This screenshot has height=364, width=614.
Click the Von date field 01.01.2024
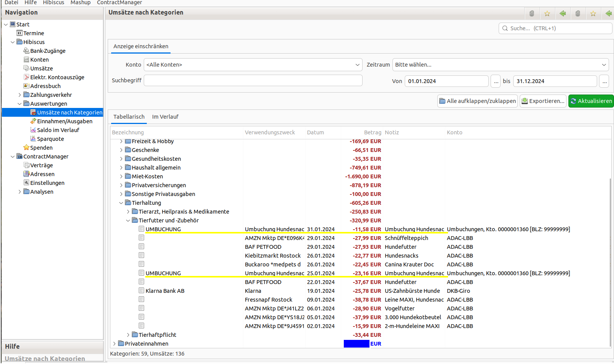pos(447,81)
